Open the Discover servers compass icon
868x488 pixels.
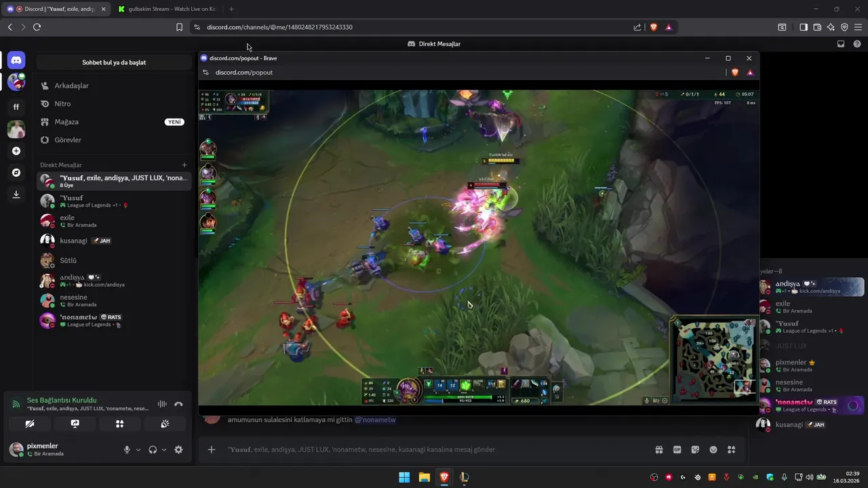16,173
